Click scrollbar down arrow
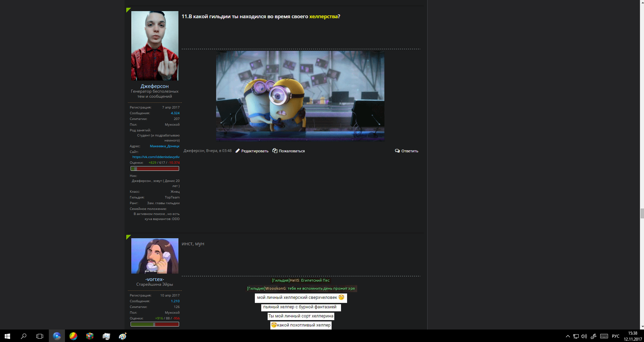 coord(642,327)
